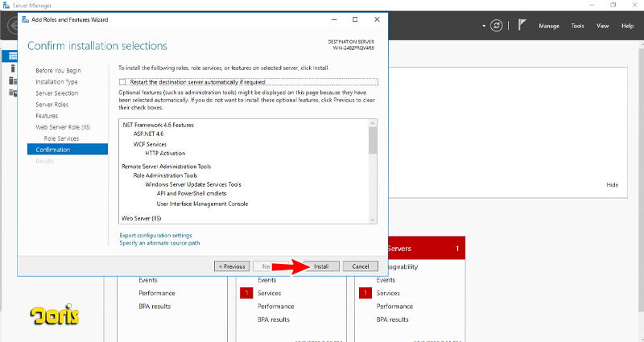
Task: Go to Installation Type step
Action: point(56,82)
